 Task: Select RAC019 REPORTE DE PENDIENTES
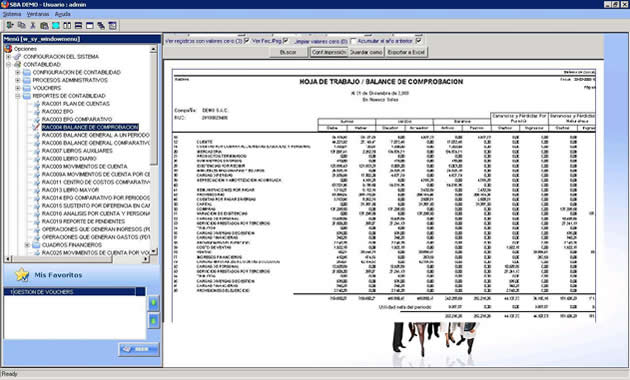(x=83, y=221)
